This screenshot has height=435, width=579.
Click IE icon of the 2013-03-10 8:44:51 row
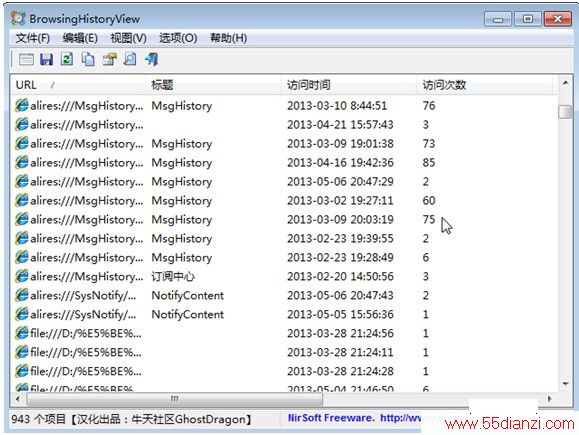21,106
